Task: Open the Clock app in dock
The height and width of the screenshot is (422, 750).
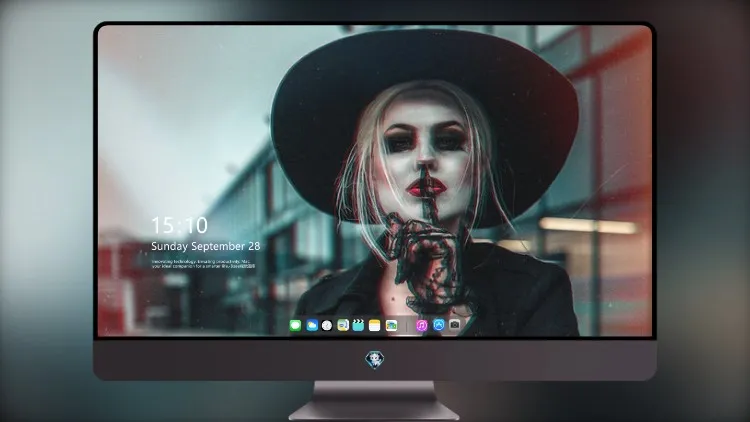Action: [x=327, y=325]
